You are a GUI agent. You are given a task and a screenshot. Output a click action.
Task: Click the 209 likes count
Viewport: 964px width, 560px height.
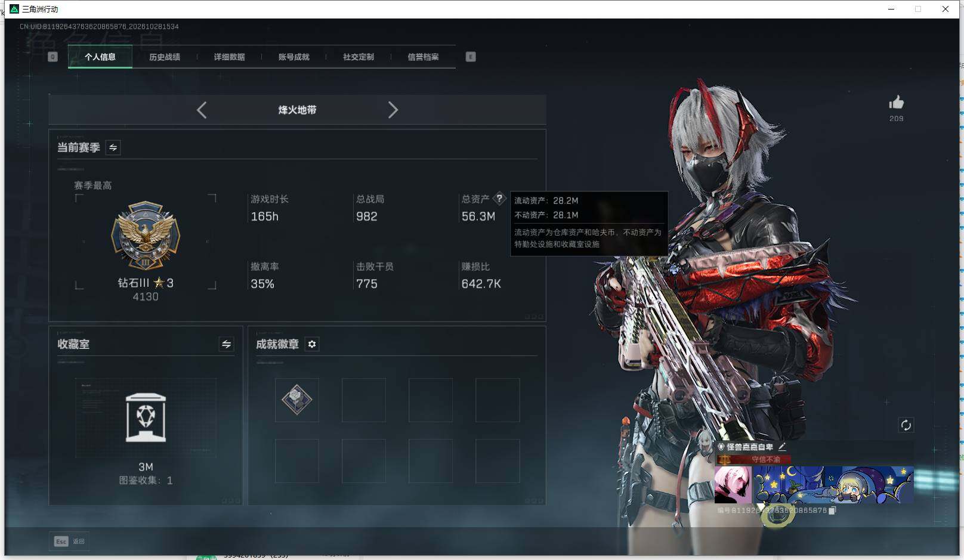[x=896, y=119]
